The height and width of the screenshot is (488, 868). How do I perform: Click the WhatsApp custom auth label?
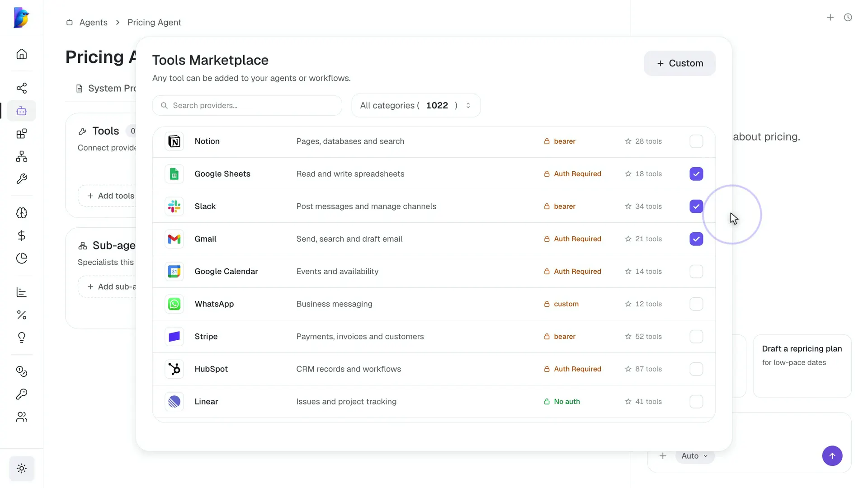[x=561, y=304]
